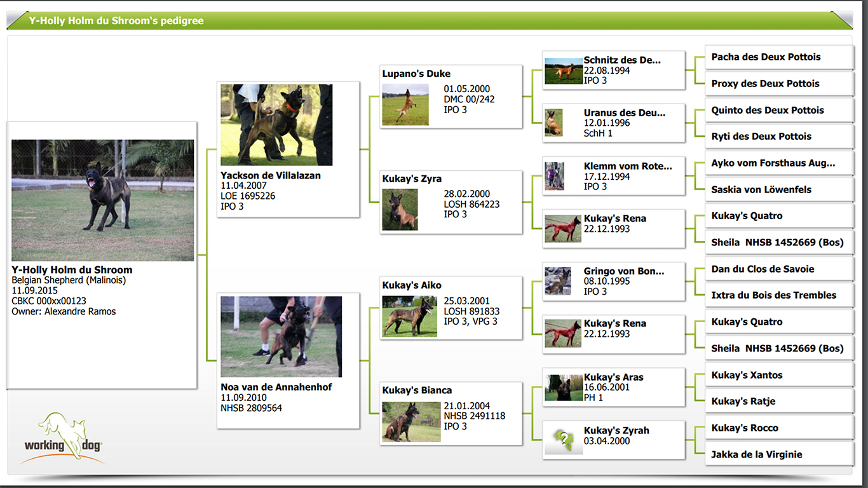View Kukay's Aiko thumbnail photo
Screen dimensions: 868x488
(409, 316)
